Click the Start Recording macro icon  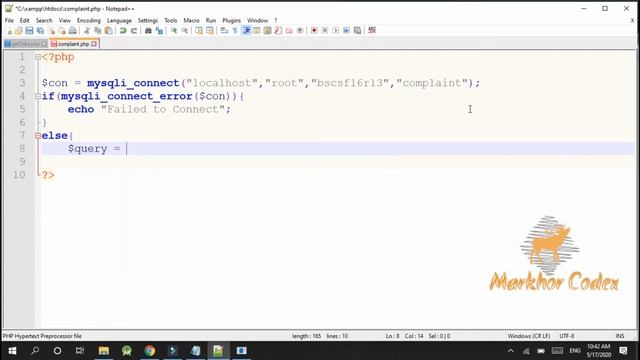314,31
